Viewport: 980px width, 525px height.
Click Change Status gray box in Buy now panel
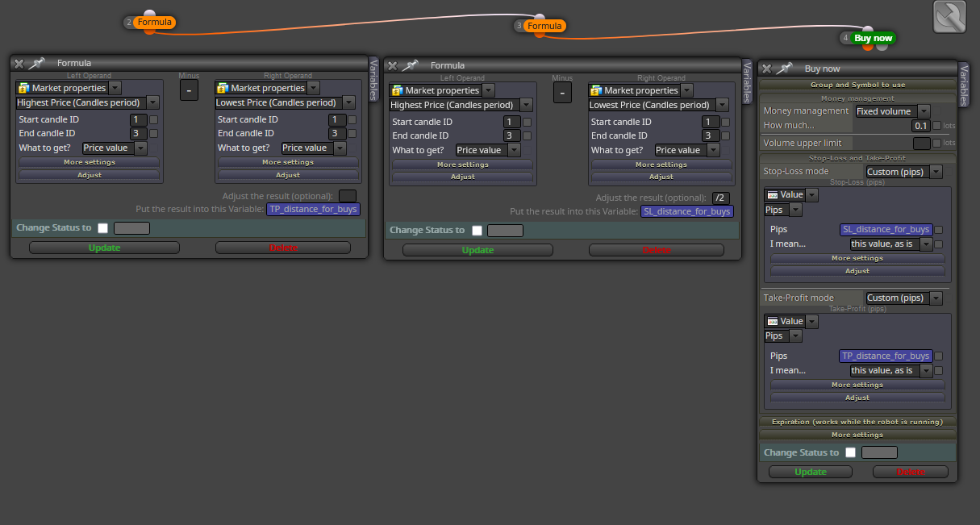click(879, 452)
